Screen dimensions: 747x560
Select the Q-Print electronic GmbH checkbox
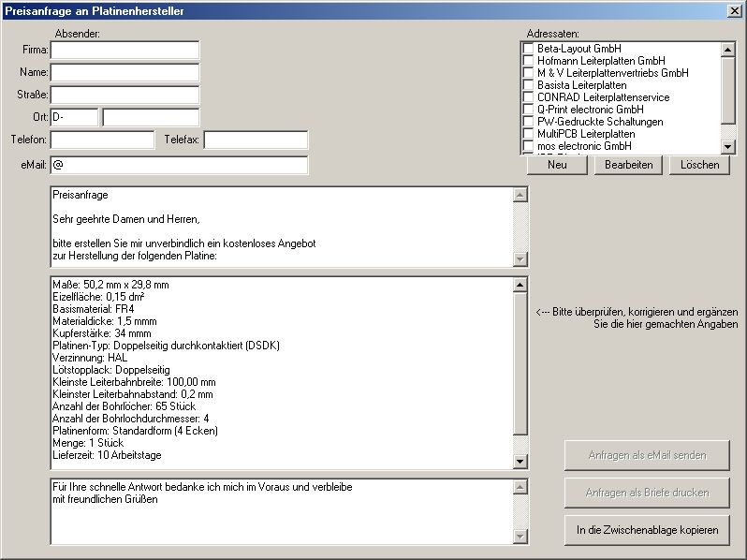(x=529, y=110)
